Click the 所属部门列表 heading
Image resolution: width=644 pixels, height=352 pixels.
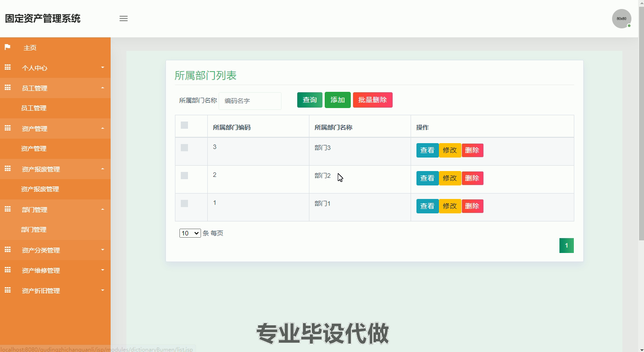(206, 76)
